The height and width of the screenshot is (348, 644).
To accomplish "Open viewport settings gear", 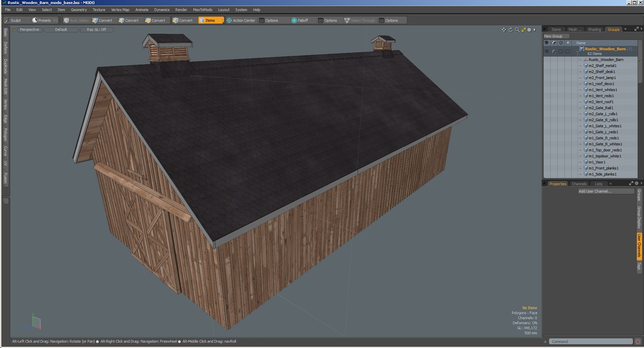I will point(529,30).
